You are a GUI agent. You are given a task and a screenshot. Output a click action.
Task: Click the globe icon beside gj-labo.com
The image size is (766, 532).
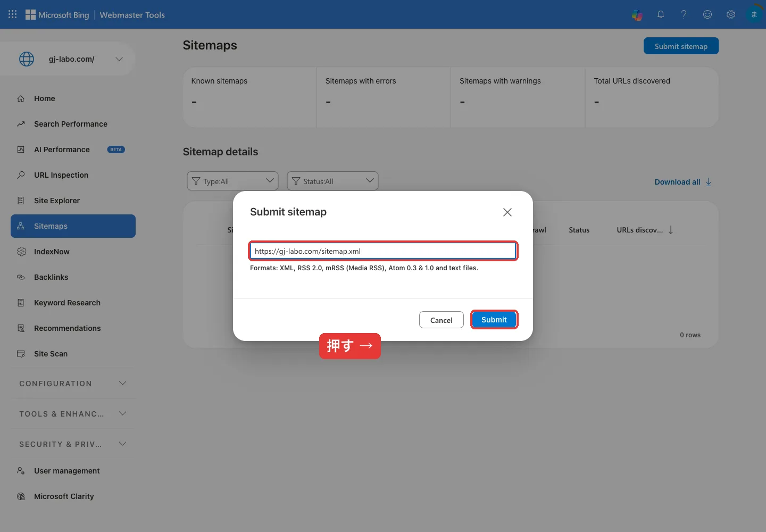[x=27, y=59]
